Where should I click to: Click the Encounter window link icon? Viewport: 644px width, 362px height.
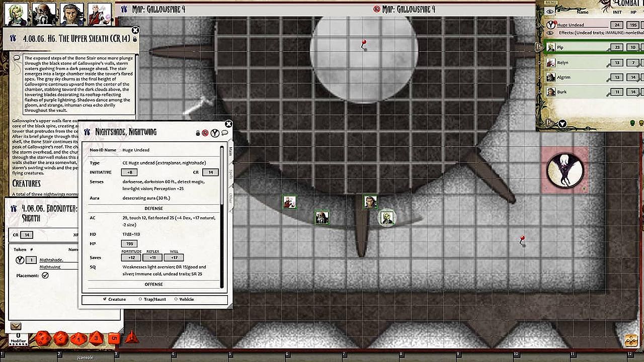pyautogui.click(x=14, y=209)
